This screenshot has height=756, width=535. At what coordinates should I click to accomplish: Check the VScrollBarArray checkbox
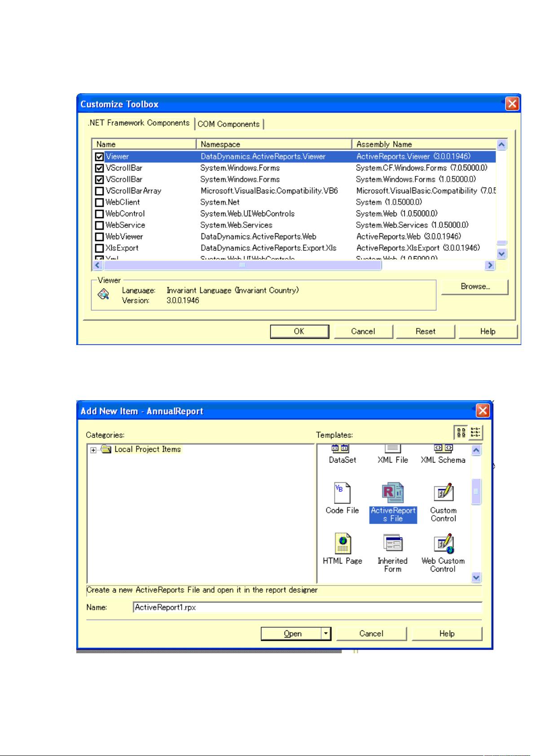click(100, 191)
